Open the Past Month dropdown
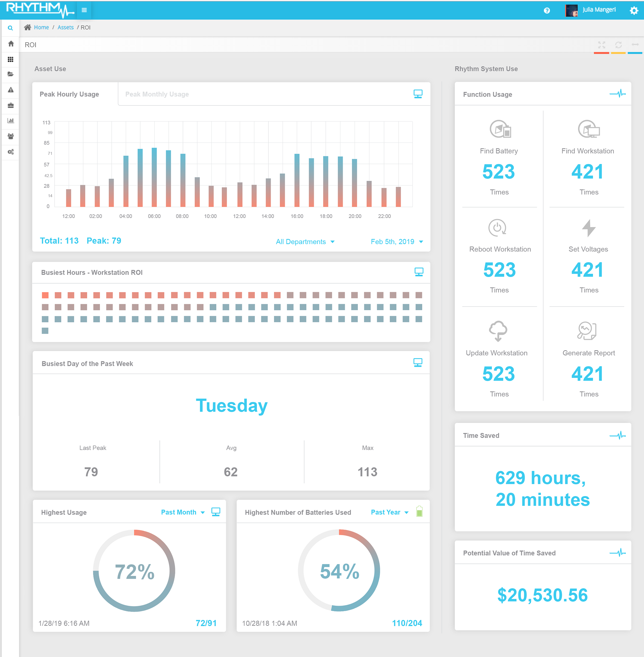The width and height of the screenshot is (644, 657). point(183,512)
